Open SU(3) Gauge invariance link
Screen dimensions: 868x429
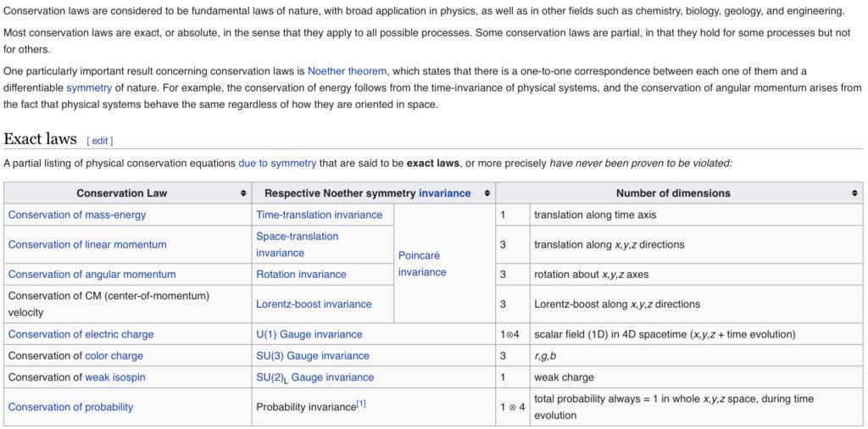click(x=313, y=356)
